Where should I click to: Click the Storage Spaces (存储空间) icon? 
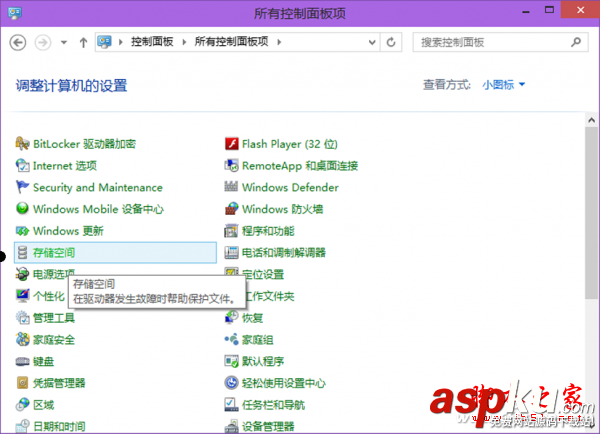[23, 253]
